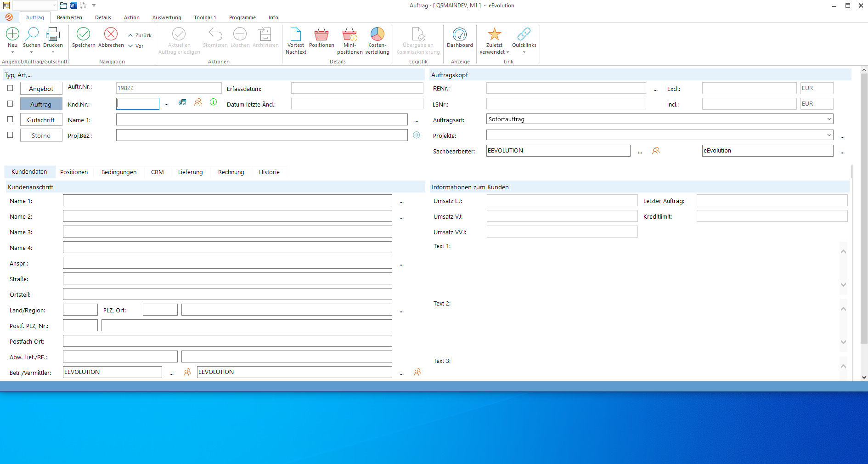Open the Bearbeiten ribbon tab
The image size is (868, 464).
click(69, 17)
